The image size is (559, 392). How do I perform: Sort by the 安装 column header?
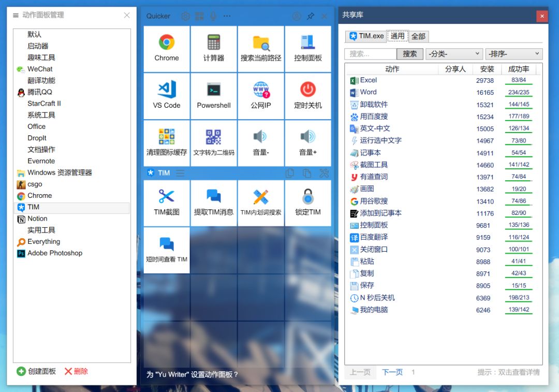pyautogui.click(x=487, y=69)
